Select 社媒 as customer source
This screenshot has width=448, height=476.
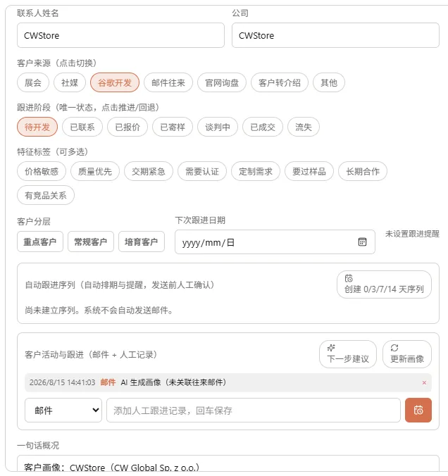click(70, 82)
